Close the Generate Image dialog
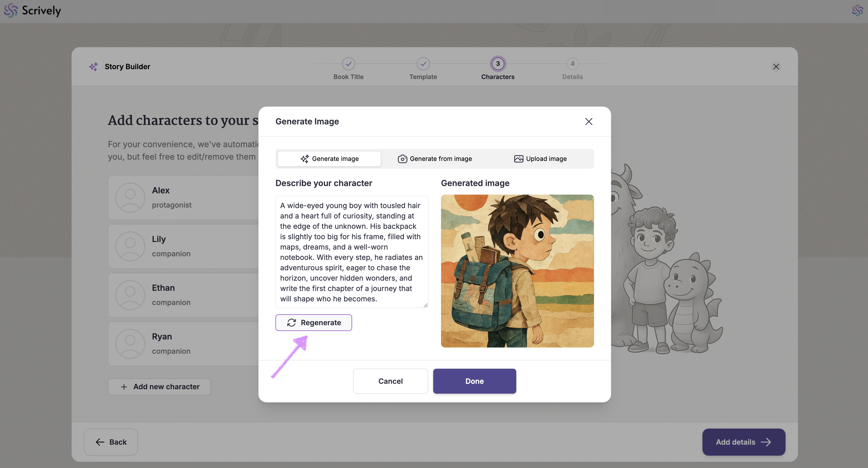The image size is (868, 468). pyautogui.click(x=588, y=122)
